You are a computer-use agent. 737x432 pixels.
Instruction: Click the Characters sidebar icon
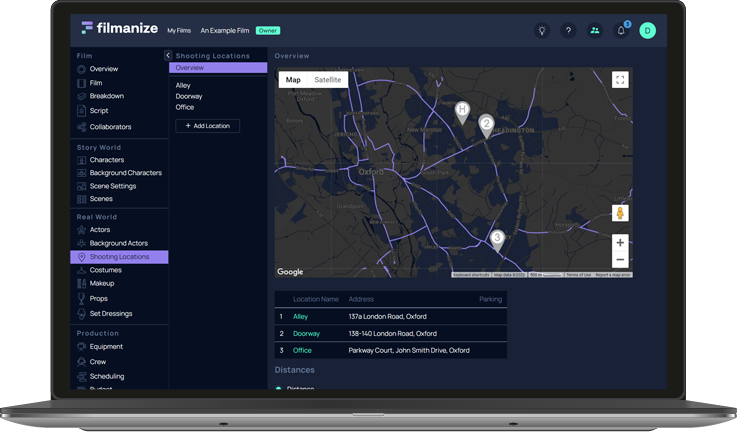pyautogui.click(x=81, y=160)
